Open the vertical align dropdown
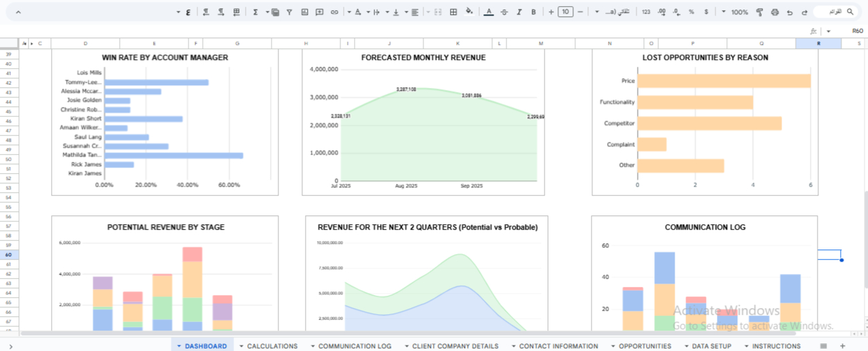The image size is (868, 351). [x=393, y=12]
